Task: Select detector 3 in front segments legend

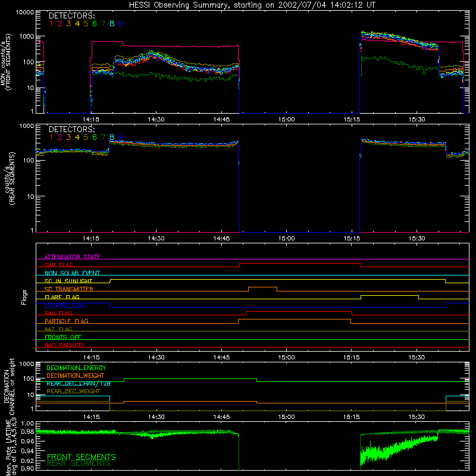Action: (68, 24)
